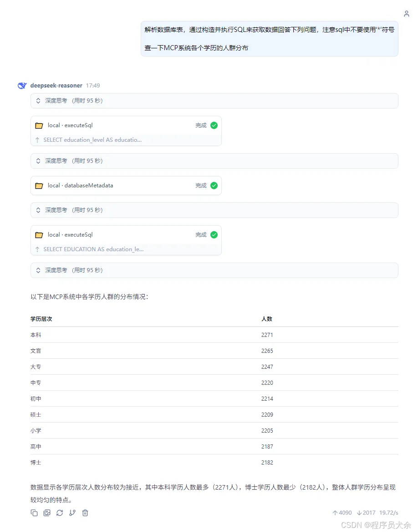Click the 人数 column header

click(x=267, y=319)
